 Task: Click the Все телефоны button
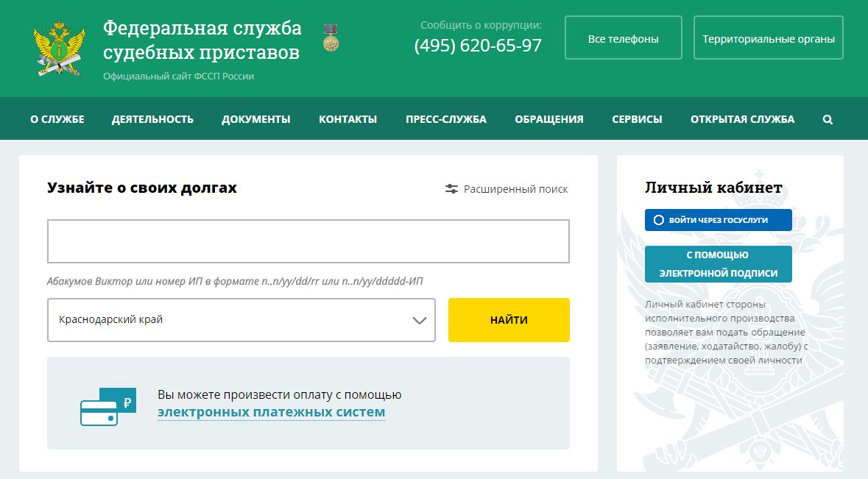[624, 38]
